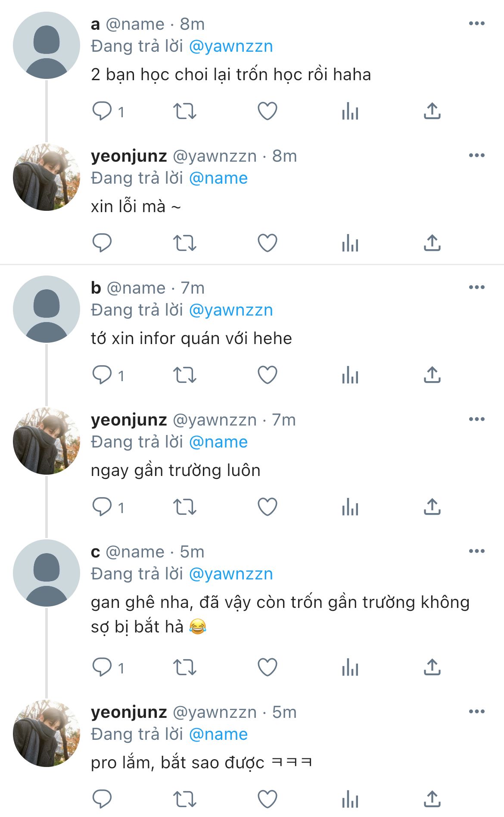
Task: Open the @yawnzzn mention in user c's tweet
Action: tap(231, 574)
